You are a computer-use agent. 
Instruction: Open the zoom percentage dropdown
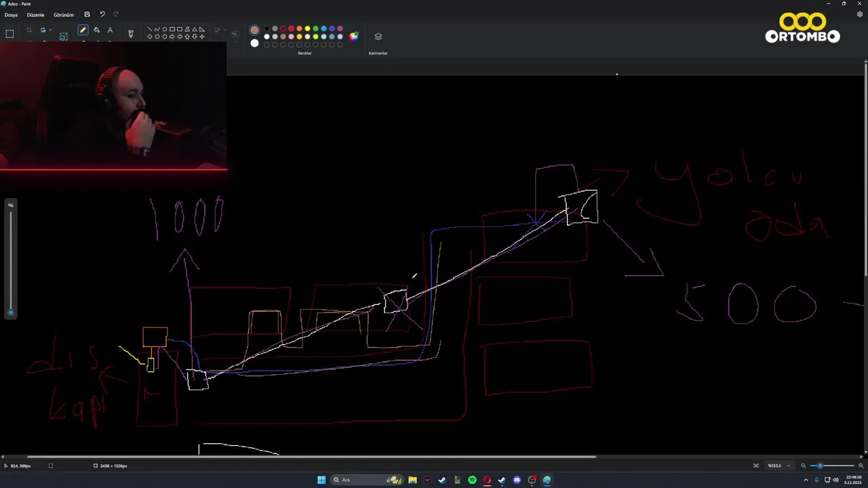[778, 466]
